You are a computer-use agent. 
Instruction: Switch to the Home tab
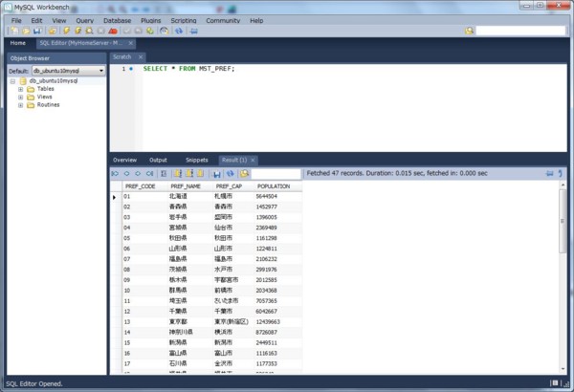tap(18, 43)
